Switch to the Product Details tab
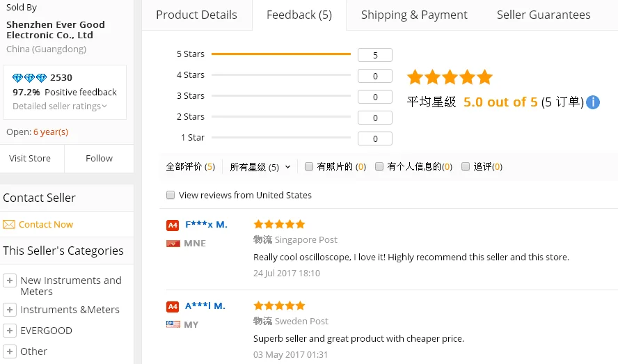618x364 pixels. (197, 15)
